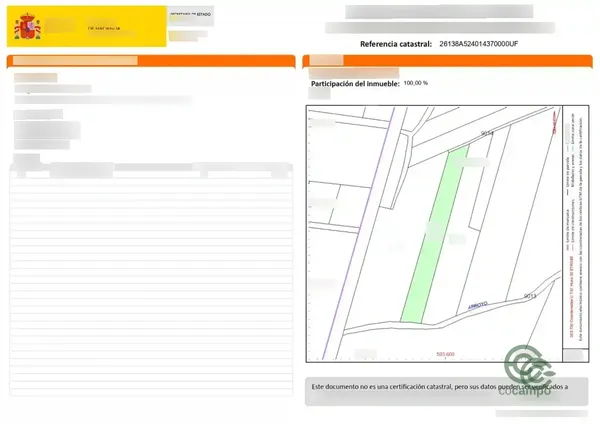
Task: Click the green Cocampo circular logo watermark
Action: click(x=529, y=365)
